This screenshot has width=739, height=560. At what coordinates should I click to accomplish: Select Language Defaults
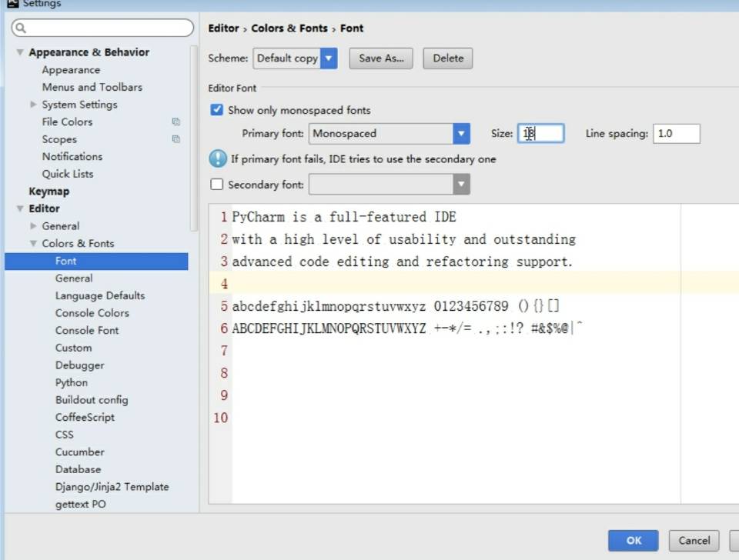click(x=100, y=296)
